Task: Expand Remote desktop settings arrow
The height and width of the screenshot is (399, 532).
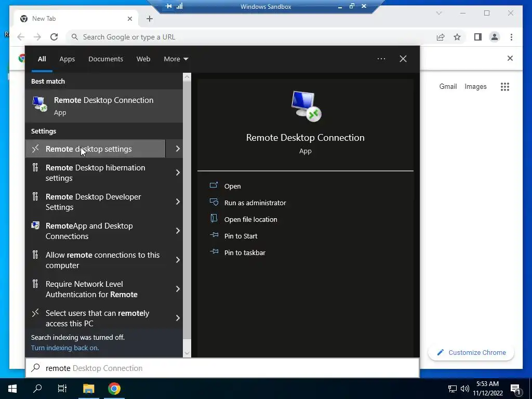Action: coord(178,149)
